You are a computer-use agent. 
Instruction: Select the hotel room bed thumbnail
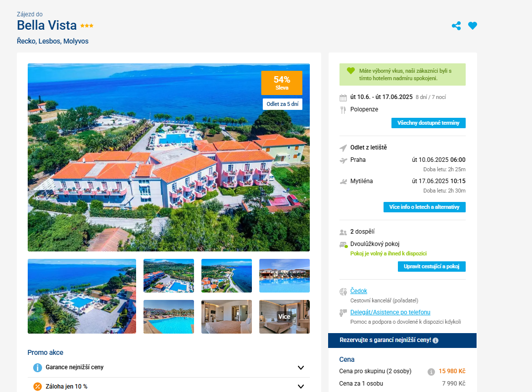227,317
